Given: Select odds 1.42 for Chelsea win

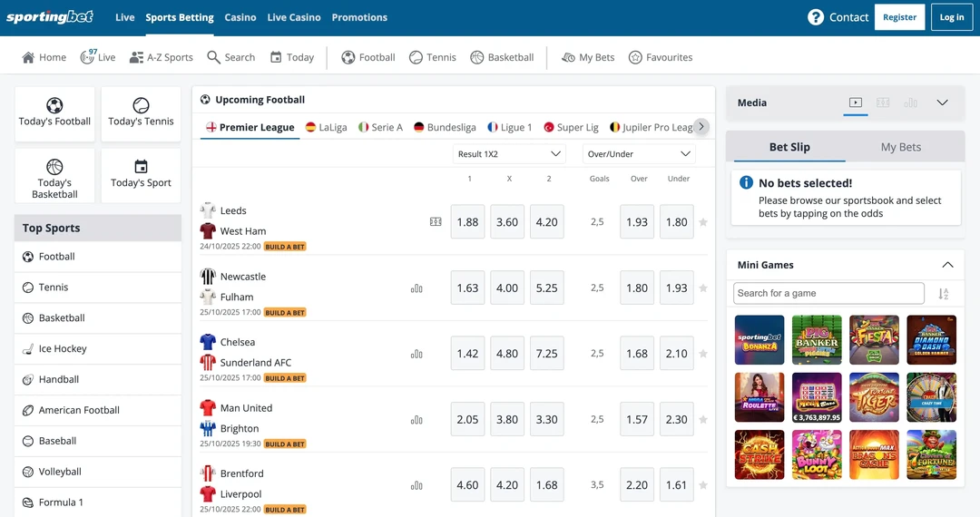Looking at the screenshot, I should click(x=467, y=354).
